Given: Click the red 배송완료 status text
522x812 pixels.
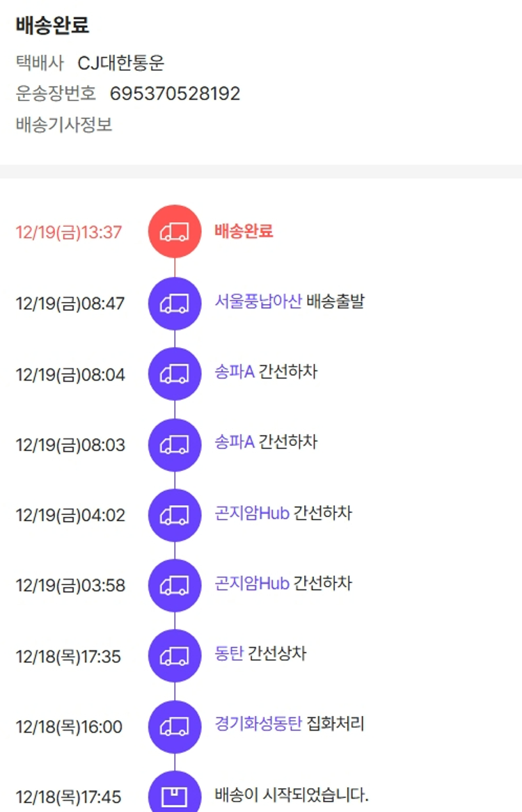Looking at the screenshot, I should point(244,231).
